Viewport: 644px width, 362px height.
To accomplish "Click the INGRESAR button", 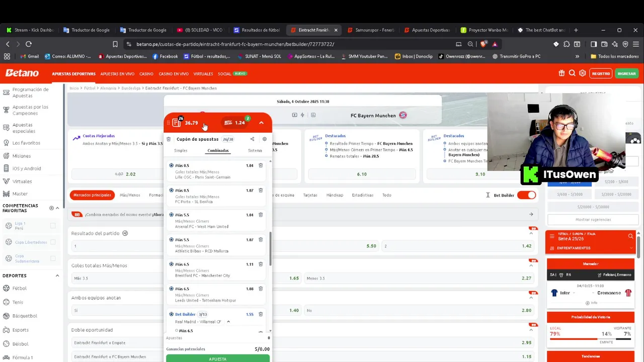I will pos(626,73).
